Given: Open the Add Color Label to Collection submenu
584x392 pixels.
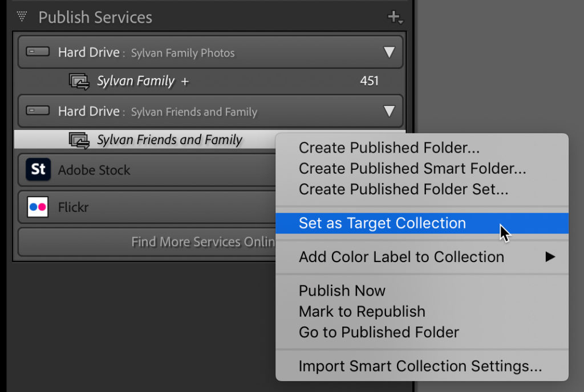Looking at the screenshot, I should 401,257.
